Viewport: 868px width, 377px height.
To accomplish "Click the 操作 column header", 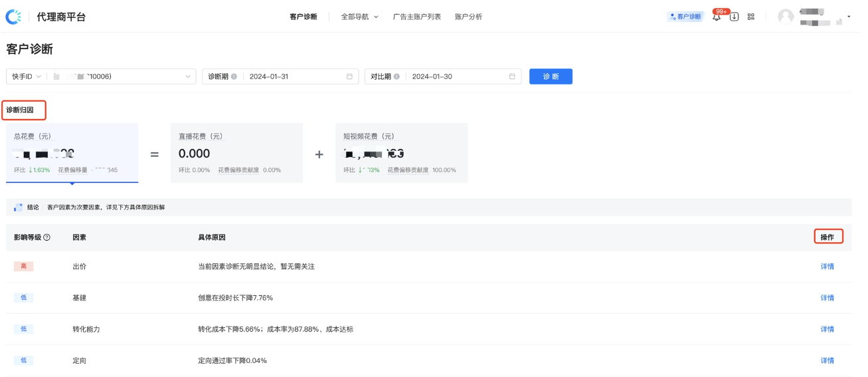I will (x=827, y=237).
